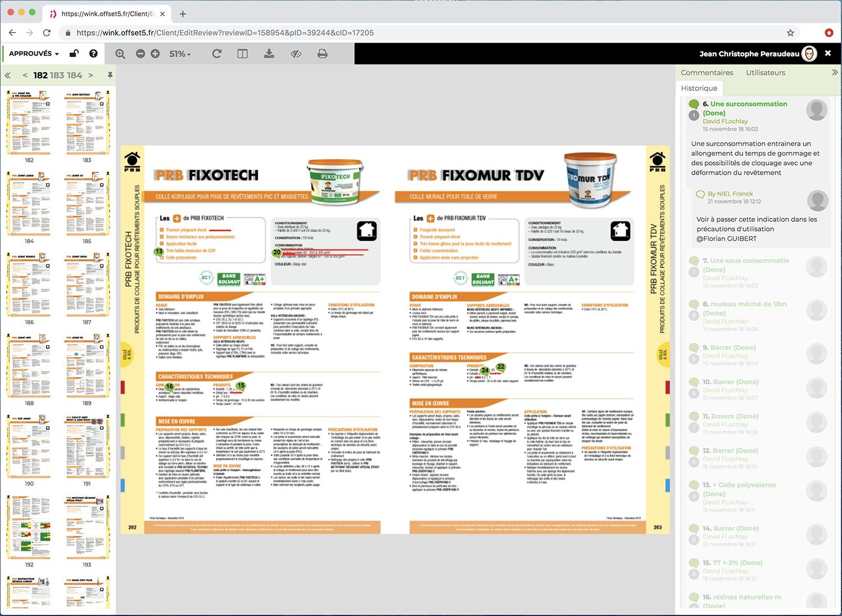
Task: Open comment 9 'Barrer (Done)'
Action: tap(729, 348)
